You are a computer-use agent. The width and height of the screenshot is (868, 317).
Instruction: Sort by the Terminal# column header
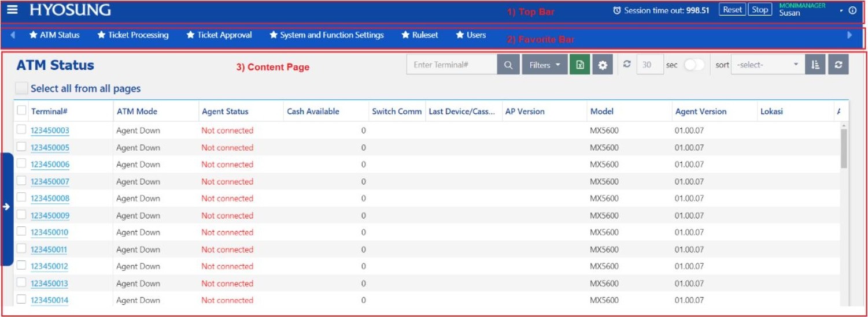(x=50, y=111)
